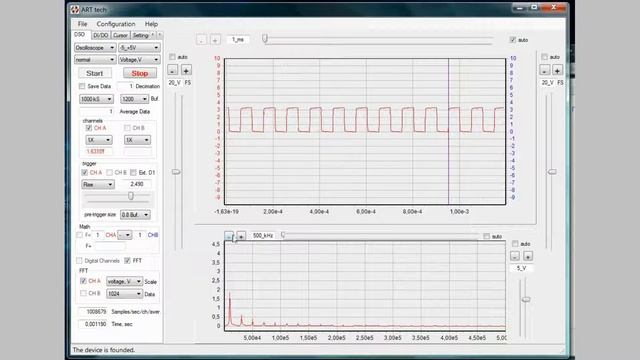Open the 1200 buffer size dropdown
640x360 pixels.
pyautogui.click(x=134, y=99)
